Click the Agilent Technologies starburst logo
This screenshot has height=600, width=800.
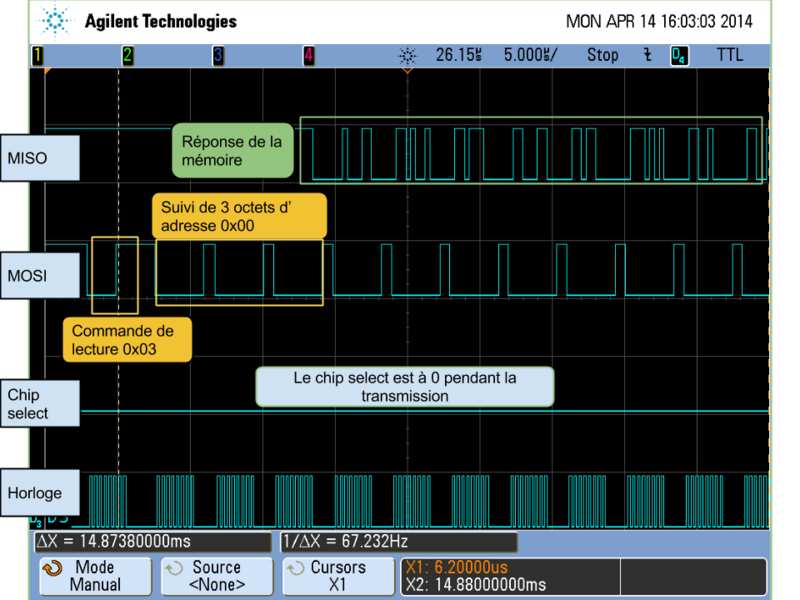pos(55,20)
